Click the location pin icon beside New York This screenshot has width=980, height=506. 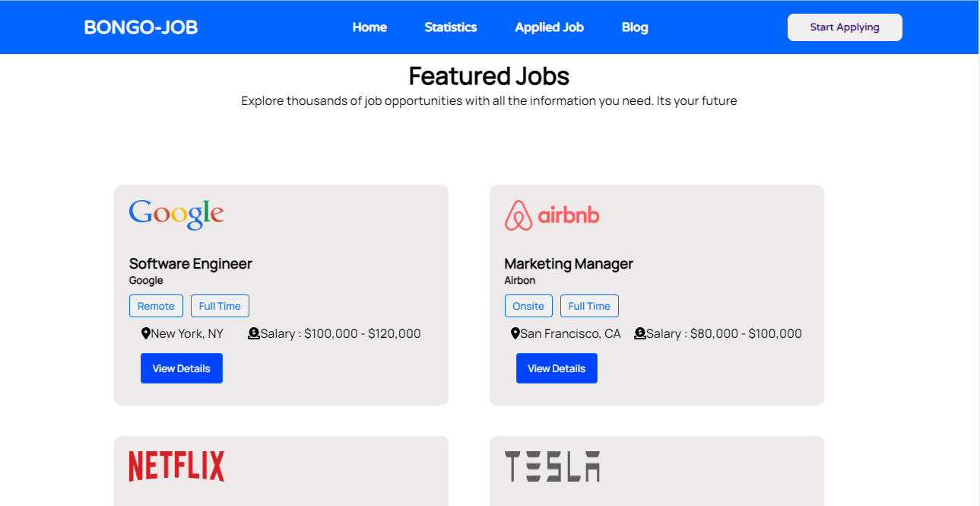pyautogui.click(x=146, y=333)
